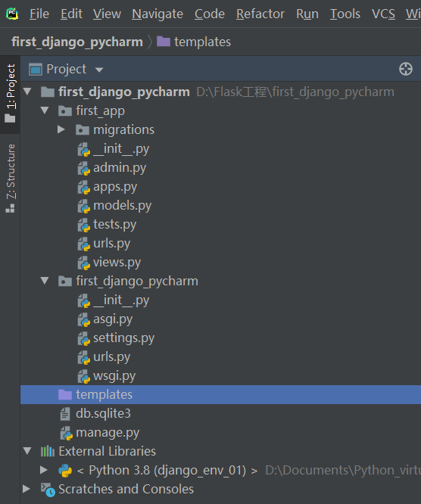Image resolution: width=421 pixels, height=504 pixels.
Task: Click the Python icon of wsgi.py
Action: pyautogui.click(x=84, y=376)
